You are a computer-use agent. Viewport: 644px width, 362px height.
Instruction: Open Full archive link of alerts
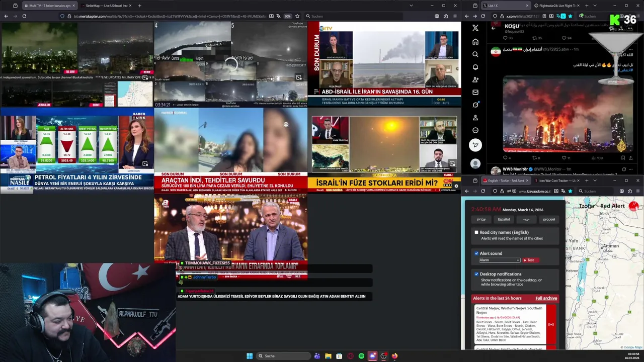(546, 298)
